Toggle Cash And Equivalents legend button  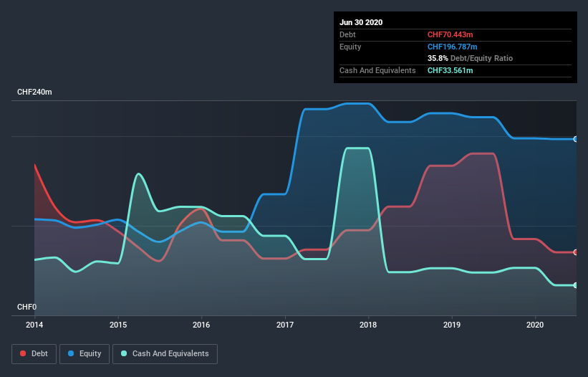coord(165,354)
